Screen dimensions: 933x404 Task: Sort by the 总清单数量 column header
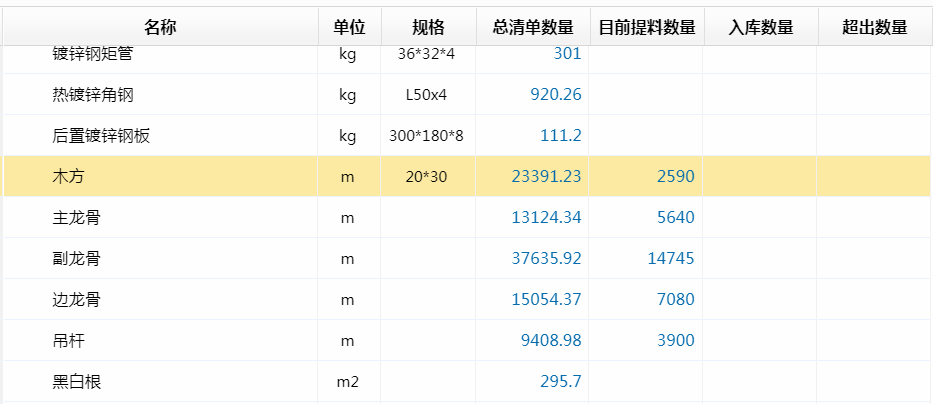click(x=532, y=27)
